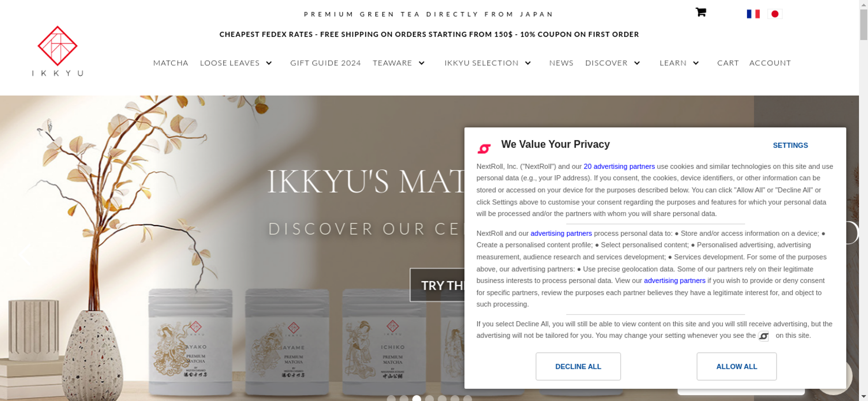The width and height of the screenshot is (868, 401).
Task: Open the shopping cart icon
Action: (x=700, y=12)
